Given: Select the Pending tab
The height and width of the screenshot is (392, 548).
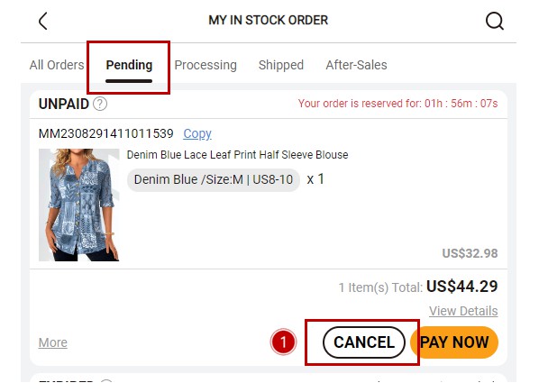Looking at the screenshot, I should (129, 65).
